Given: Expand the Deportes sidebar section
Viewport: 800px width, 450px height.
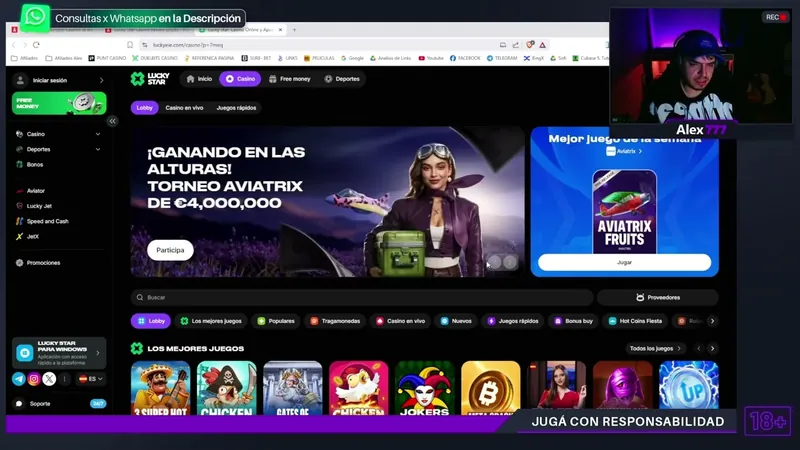Looking at the screenshot, I should (x=97, y=149).
